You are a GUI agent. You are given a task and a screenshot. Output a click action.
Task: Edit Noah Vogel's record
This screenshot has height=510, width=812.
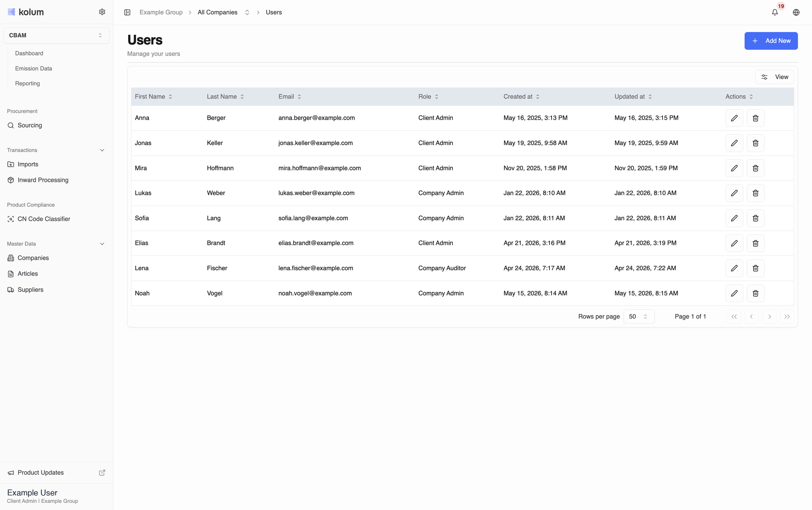pos(734,293)
